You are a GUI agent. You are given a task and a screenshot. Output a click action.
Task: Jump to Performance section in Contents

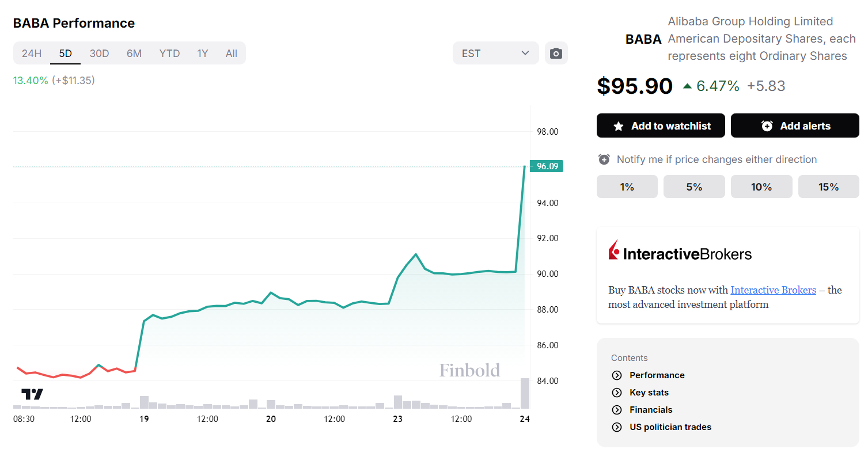(657, 375)
